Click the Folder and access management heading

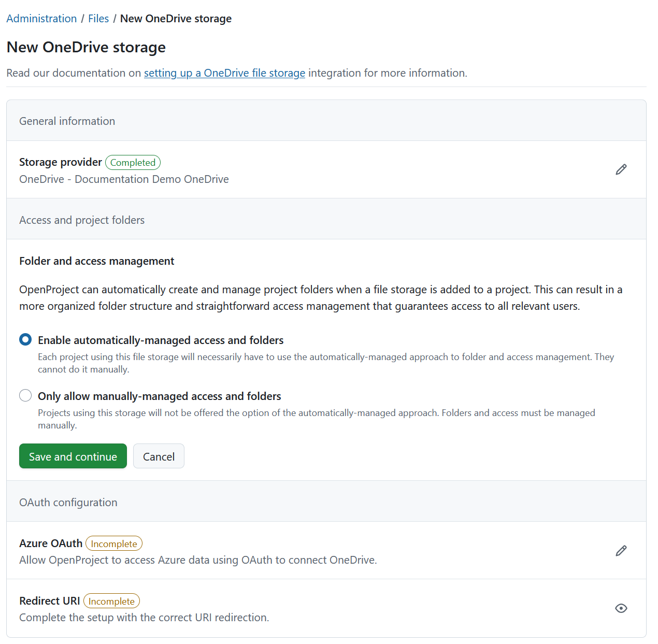pyautogui.click(x=96, y=261)
